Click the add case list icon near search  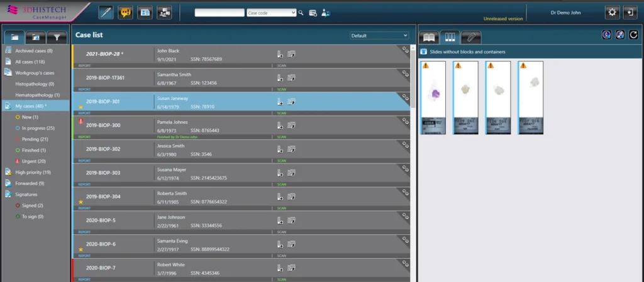tap(313, 13)
